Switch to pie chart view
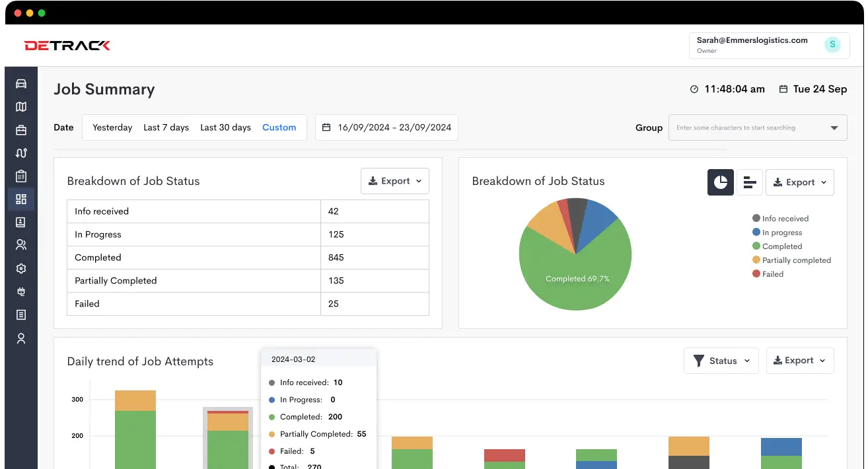 click(721, 182)
